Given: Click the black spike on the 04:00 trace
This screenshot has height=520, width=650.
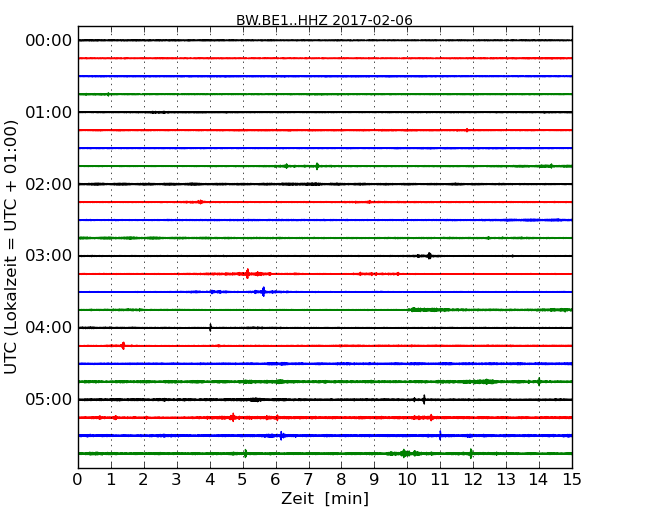Looking at the screenshot, I should [x=211, y=328].
